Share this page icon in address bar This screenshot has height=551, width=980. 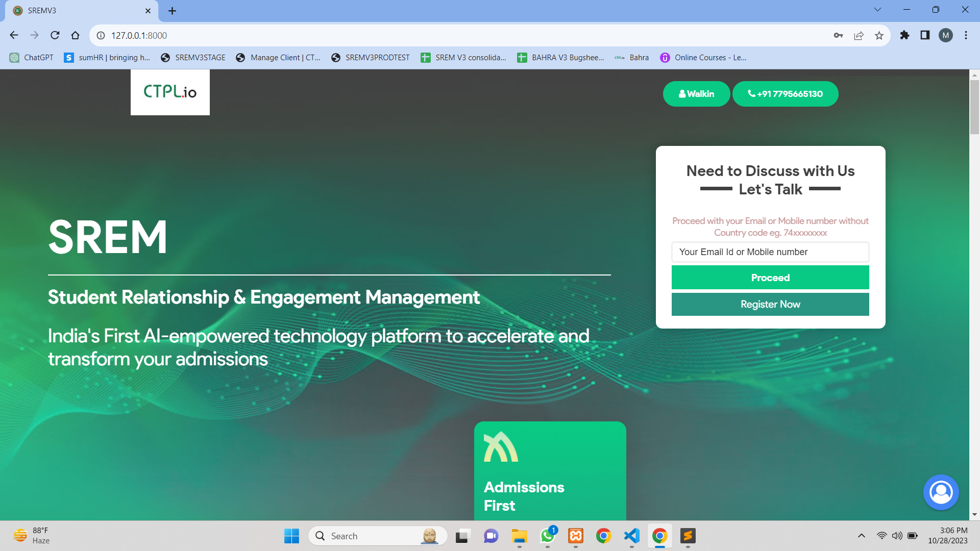(x=859, y=35)
